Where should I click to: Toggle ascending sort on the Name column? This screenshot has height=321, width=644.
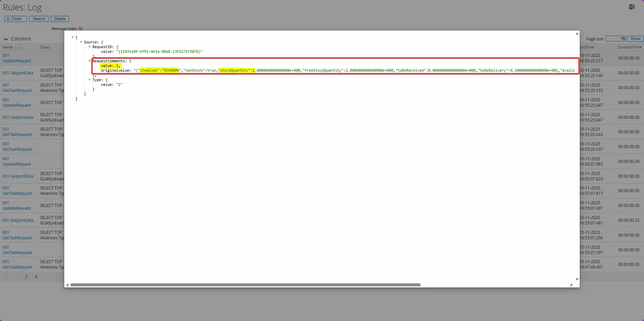(x=17, y=48)
